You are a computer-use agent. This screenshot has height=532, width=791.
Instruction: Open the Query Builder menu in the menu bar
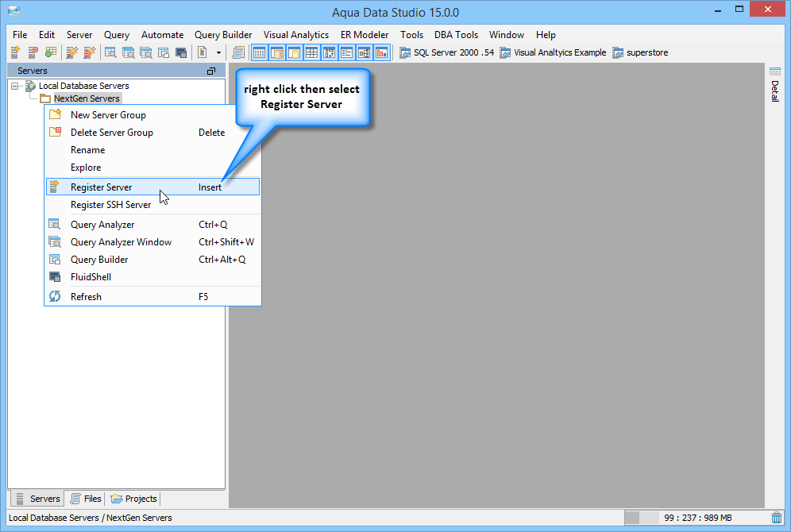(223, 35)
